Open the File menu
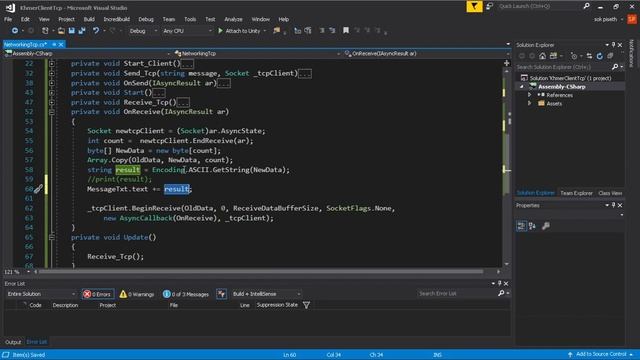Image resolution: width=640 pixels, height=360 pixels. click(8, 19)
